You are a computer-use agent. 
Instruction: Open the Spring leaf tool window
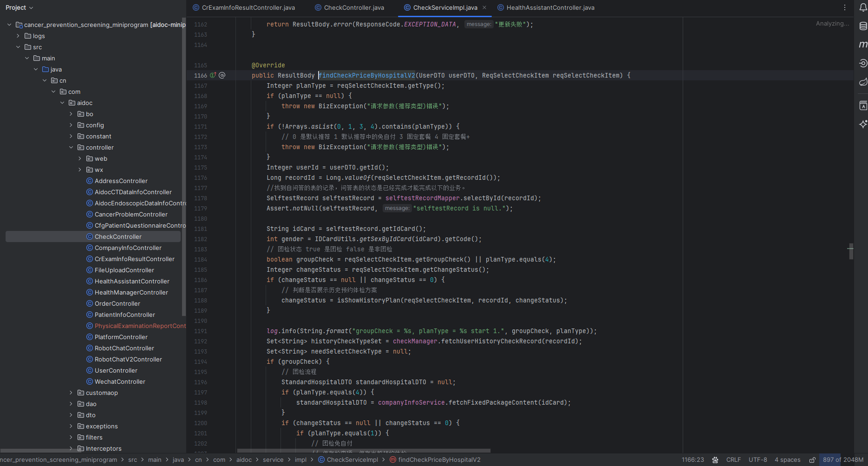pyautogui.click(x=863, y=82)
